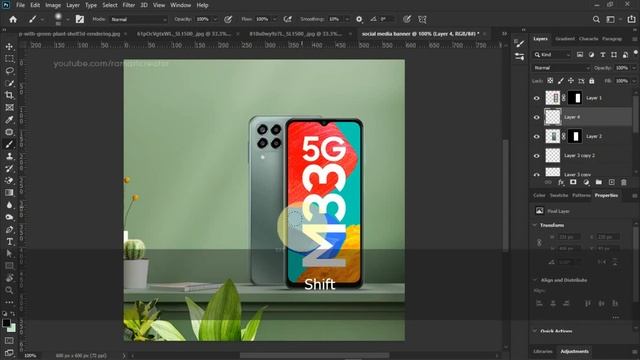Viewport: 640px width, 360px height.
Task: Hide Layer 4 visibility eye
Action: pyautogui.click(x=537, y=117)
